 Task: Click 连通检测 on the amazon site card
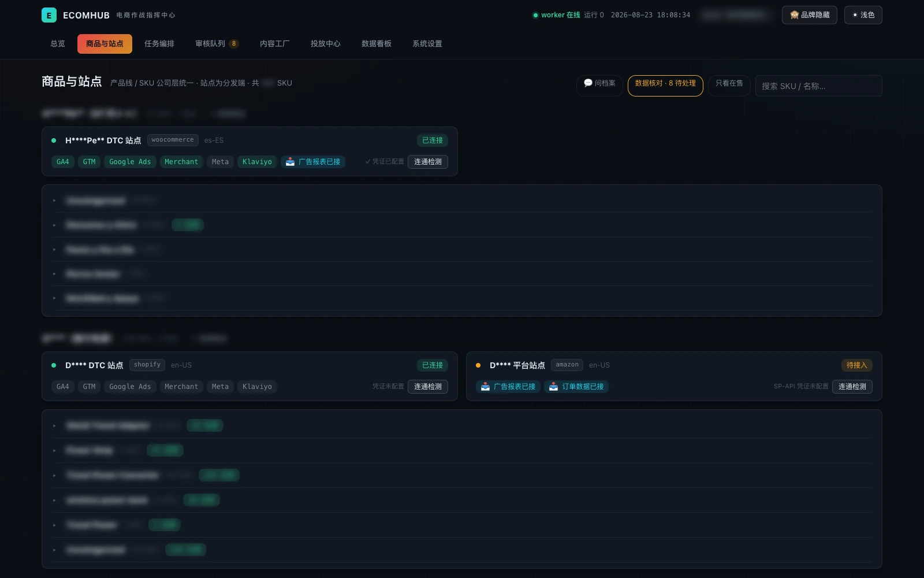click(x=852, y=387)
